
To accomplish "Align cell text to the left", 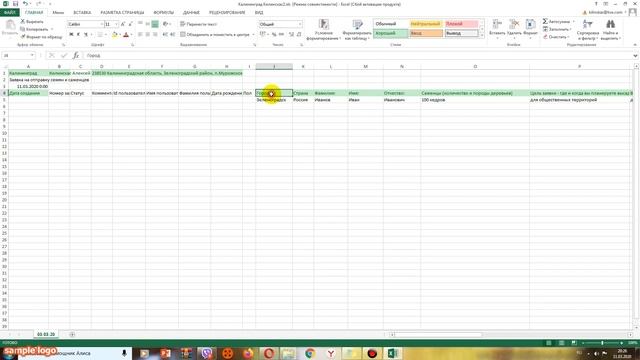I will (140, 35).
